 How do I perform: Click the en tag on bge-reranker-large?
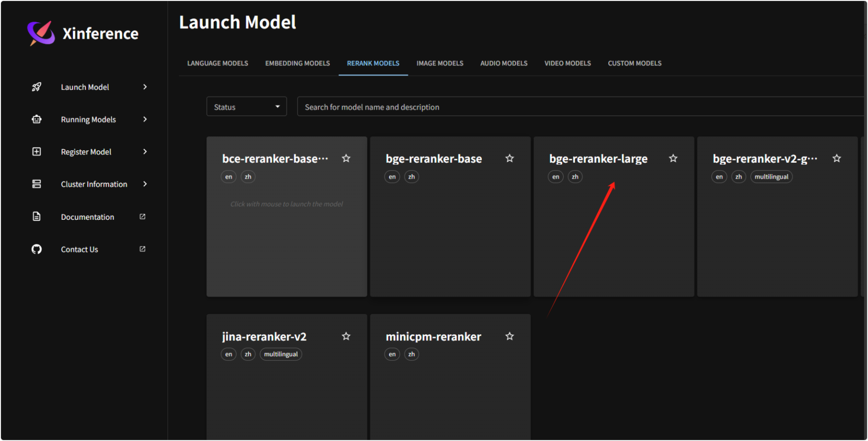point(556,177)
